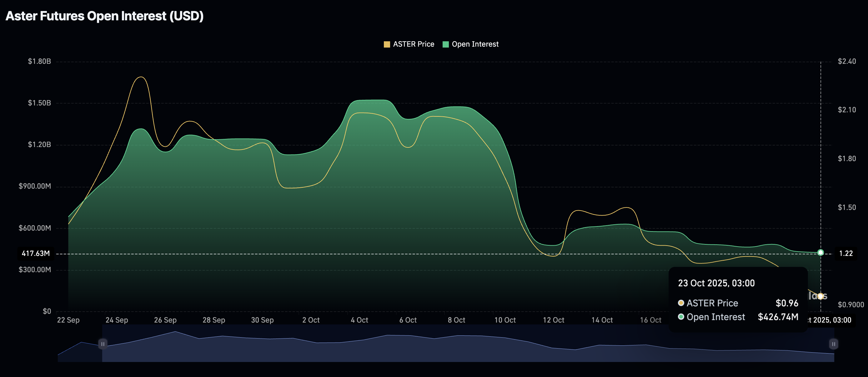
Task: Toggle the green Open Interest legend swatch
Action: [445, 44]
